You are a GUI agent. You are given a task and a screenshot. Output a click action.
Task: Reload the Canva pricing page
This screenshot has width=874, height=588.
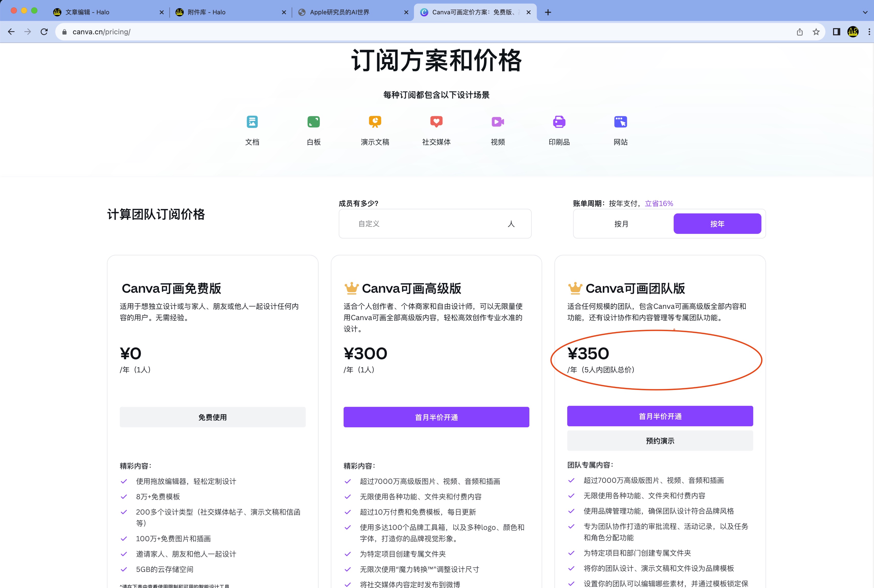(44, 32)
